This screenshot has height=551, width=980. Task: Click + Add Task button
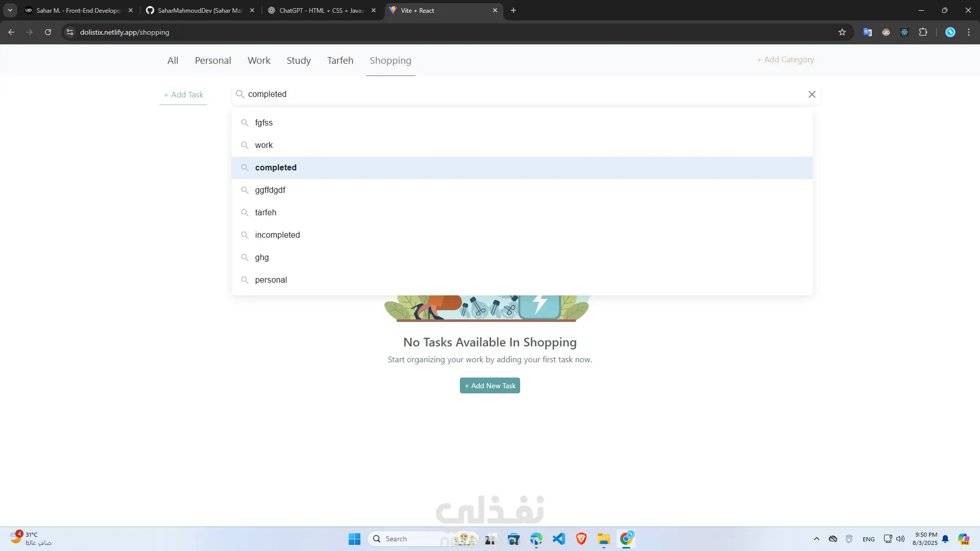(x=183, y=95)
